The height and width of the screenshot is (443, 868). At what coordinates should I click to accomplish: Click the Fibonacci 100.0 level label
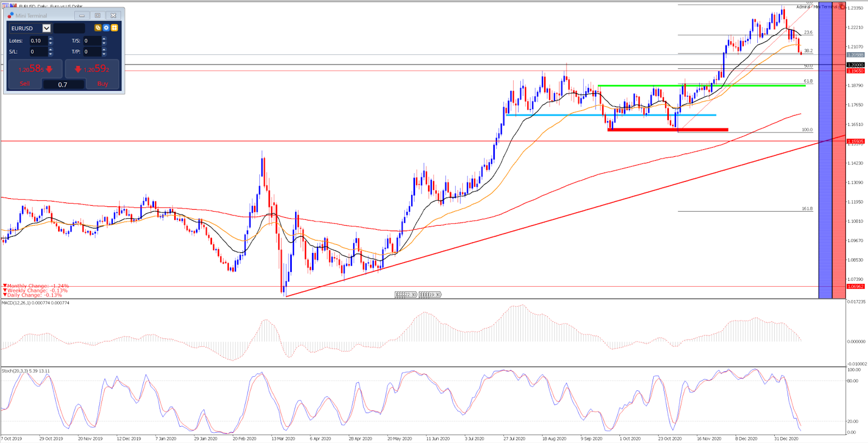(x=807, y=130)
